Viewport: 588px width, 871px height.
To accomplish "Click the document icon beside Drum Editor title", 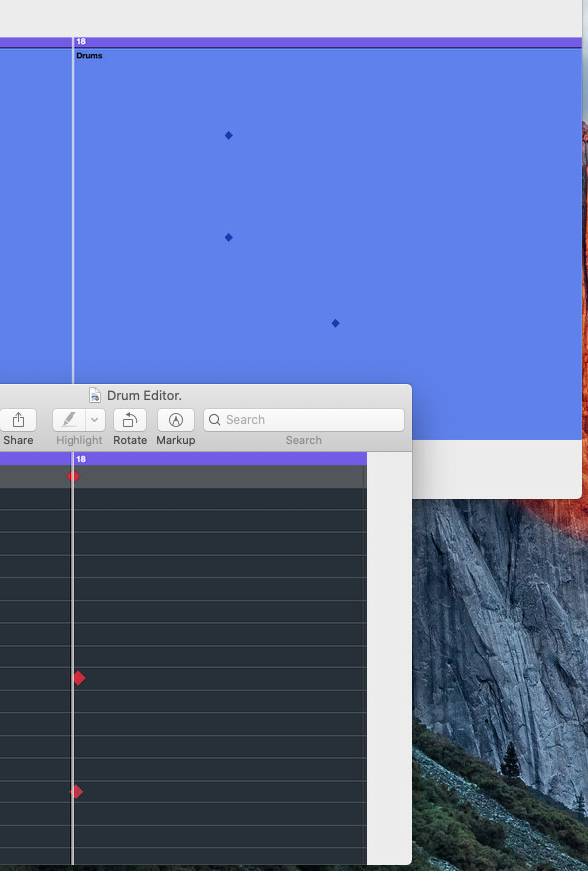I will point(95,395).
